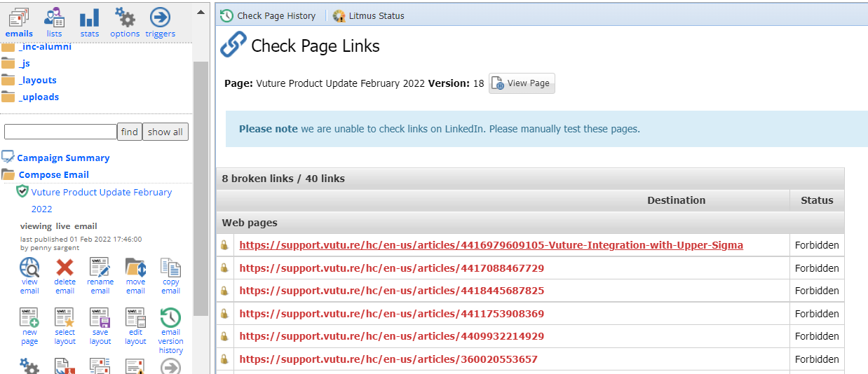The height and width of the screenshot is (374, 868).
Task: Open the stats bar chart icon
Action: 89,18
